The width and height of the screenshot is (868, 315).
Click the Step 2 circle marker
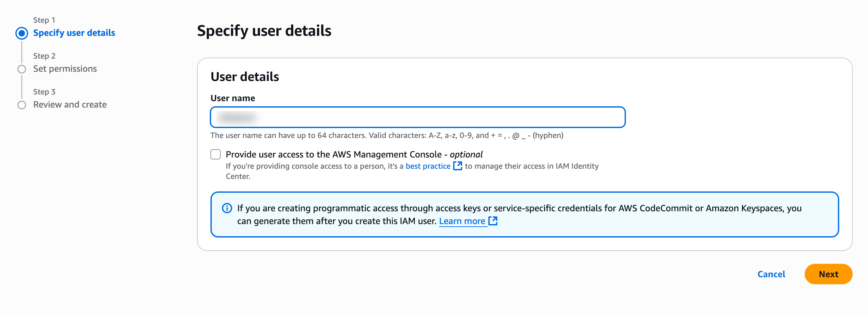point(21,69)
